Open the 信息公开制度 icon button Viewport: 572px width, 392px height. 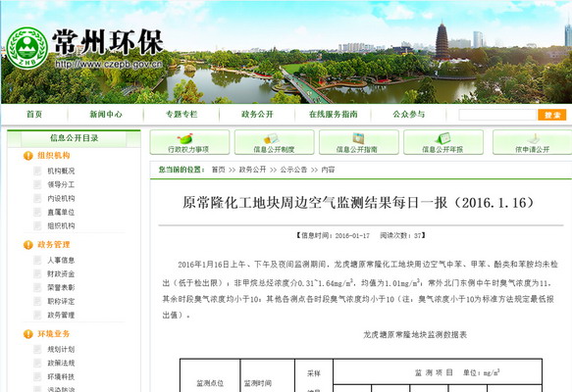(x=275, y=142)
